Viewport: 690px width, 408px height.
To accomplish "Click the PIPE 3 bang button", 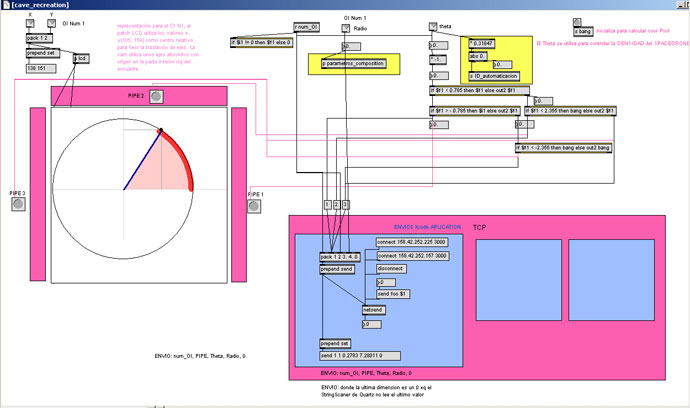I will click(18, 205).
